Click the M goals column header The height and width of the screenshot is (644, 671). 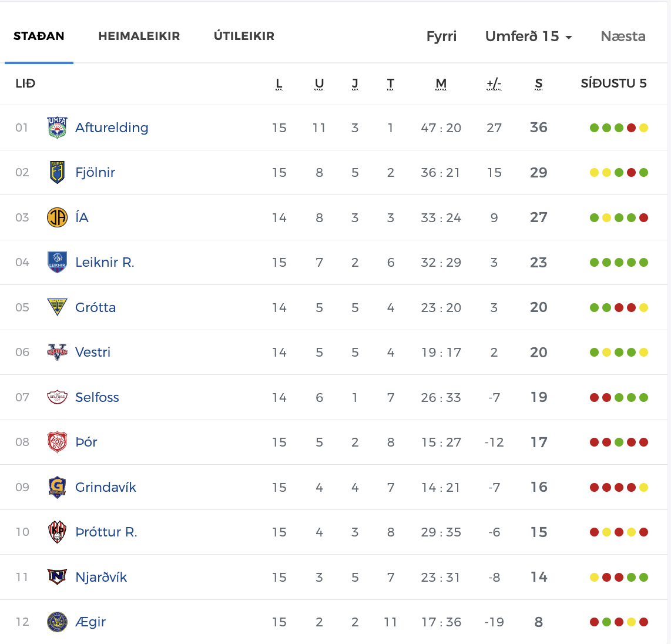coord(441,84)
